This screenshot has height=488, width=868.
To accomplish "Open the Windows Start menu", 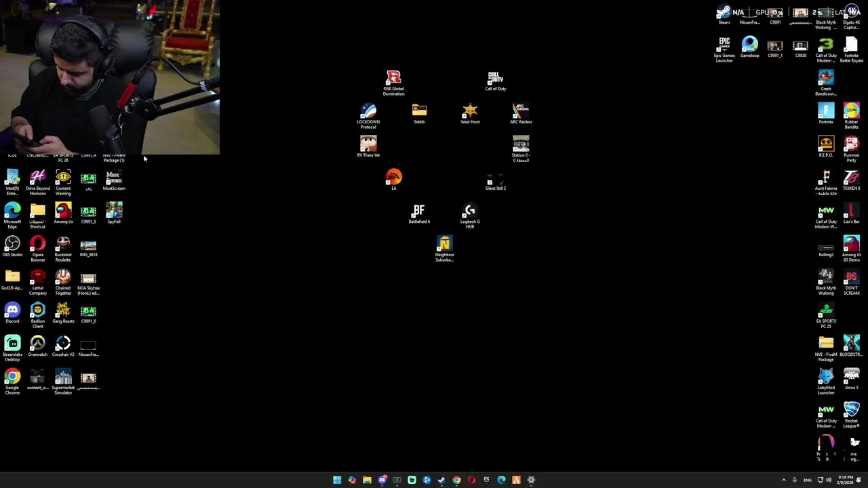I will coord(337,480).
